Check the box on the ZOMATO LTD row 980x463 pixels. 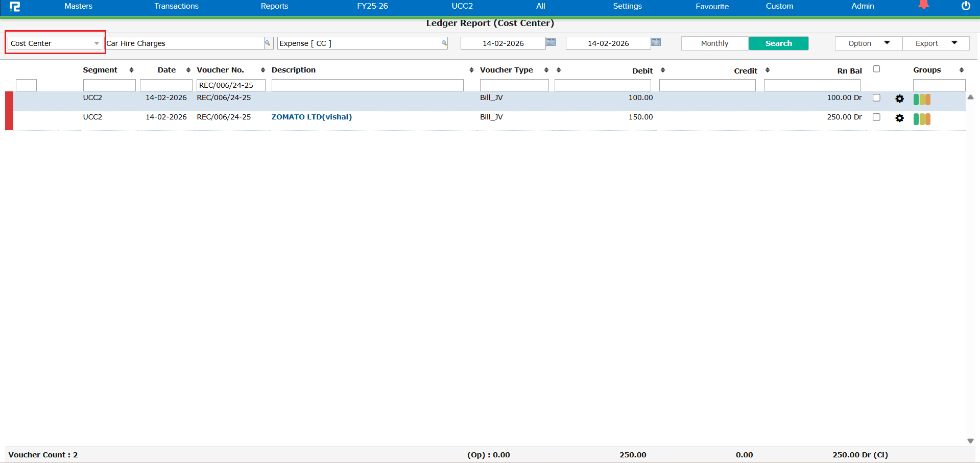[876, 117]
